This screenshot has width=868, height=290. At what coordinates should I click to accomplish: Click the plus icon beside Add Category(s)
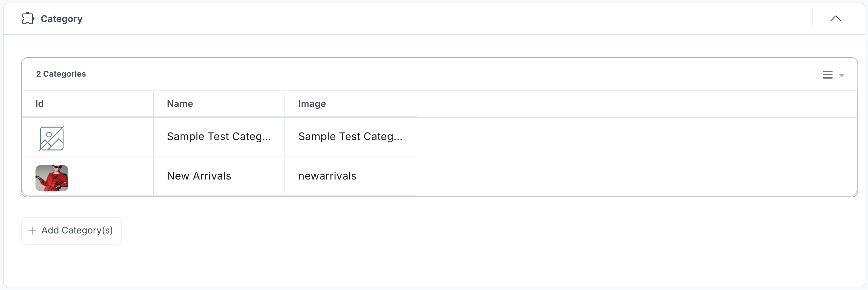coord(32,230)
